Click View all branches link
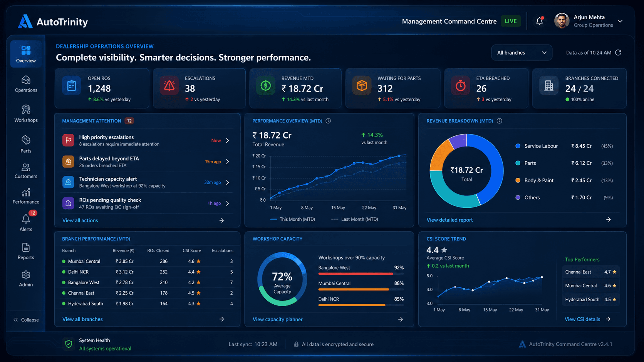644x362 pixels. tap(82, 319)
